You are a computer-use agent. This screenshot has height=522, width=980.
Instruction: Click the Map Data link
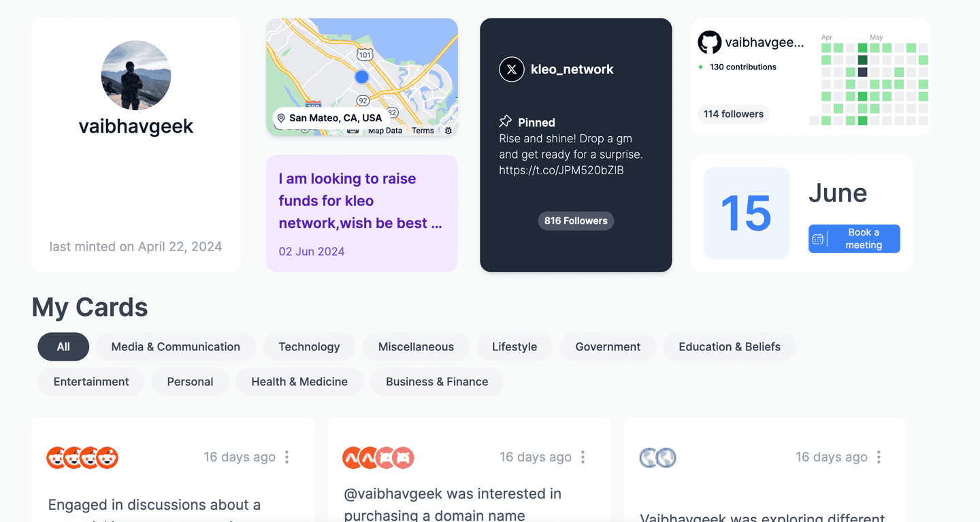point(385,131)
